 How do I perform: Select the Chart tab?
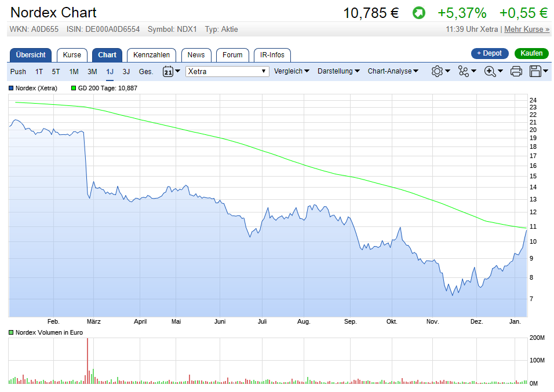click(107, 55)
